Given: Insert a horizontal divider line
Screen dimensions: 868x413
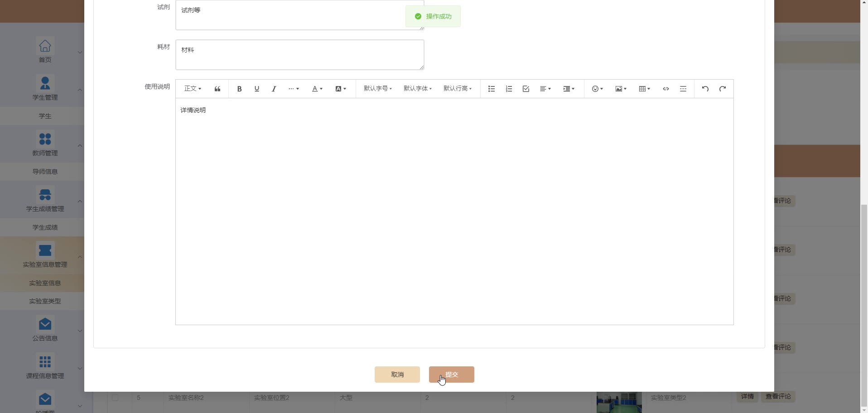Looking at the screenshot, I should pyautogui.click(x=683, y=89).
